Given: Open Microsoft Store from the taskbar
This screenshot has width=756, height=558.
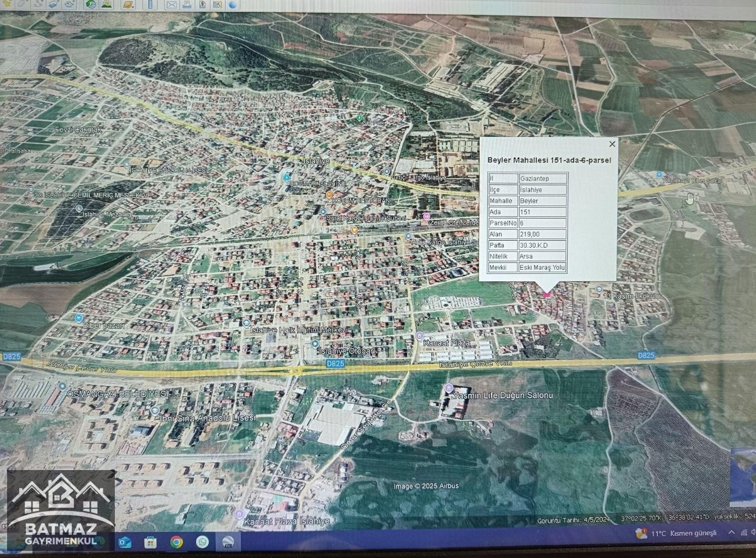Looking at the screenshot, I should coord(150,542).
